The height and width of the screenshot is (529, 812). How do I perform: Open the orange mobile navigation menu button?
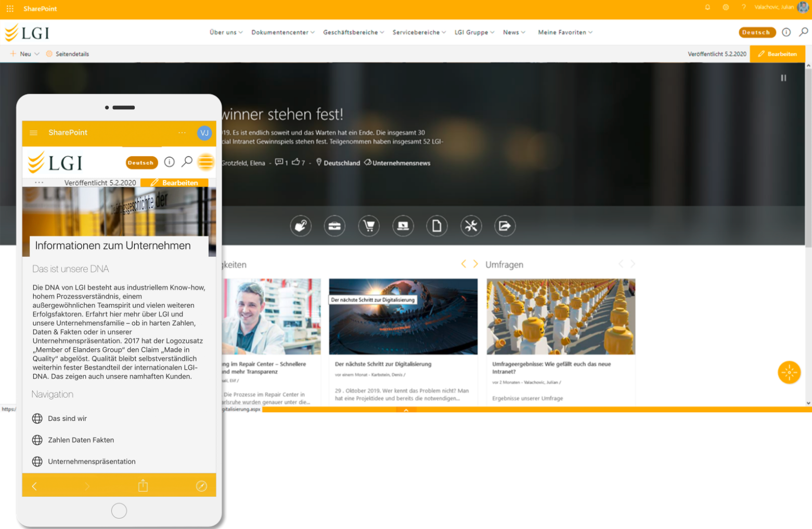tap(206, 162)
